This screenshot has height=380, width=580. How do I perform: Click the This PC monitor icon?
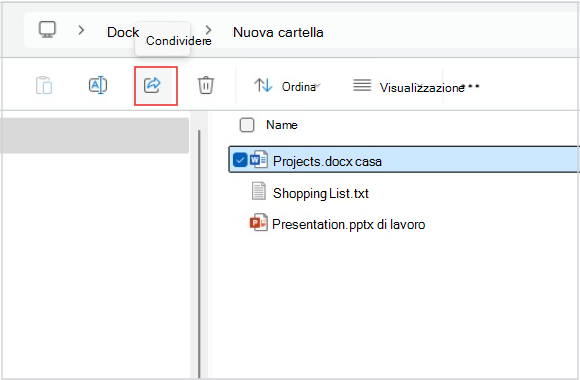tap(48, 30)
